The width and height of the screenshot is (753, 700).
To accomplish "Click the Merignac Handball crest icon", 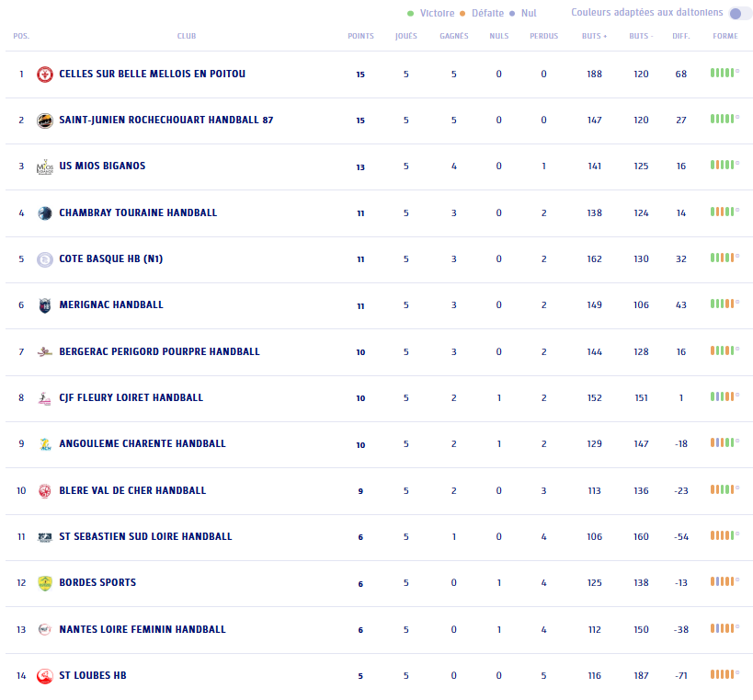I will (44, 305).
